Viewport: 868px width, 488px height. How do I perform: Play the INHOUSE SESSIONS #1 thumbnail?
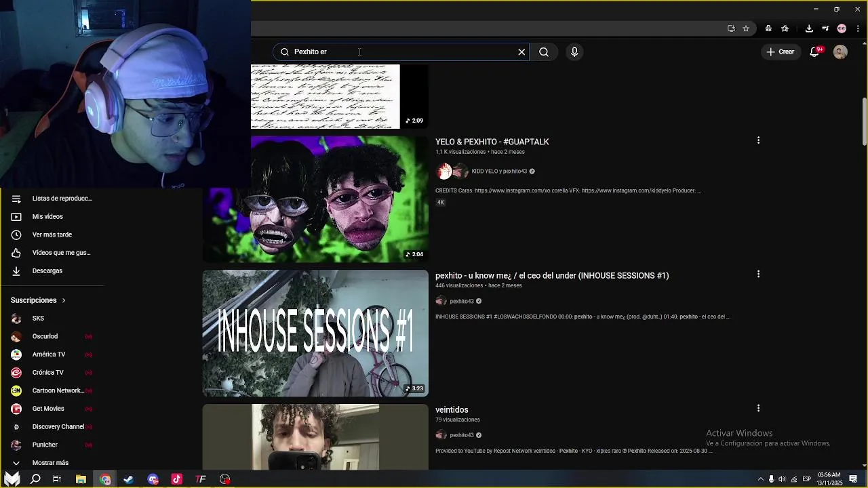tap(315, 333)
